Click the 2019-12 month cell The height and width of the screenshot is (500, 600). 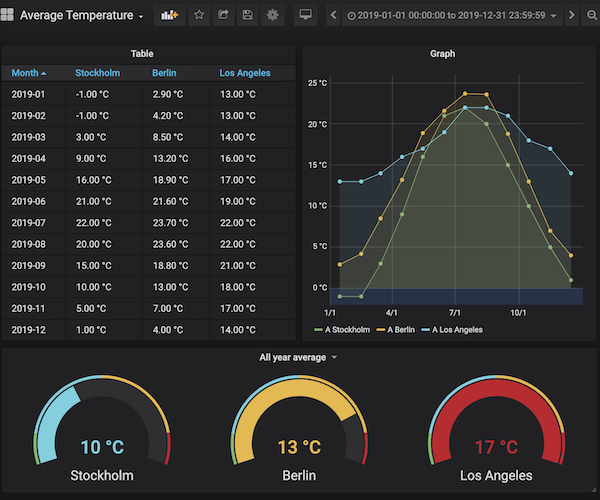tap(28, 330)
